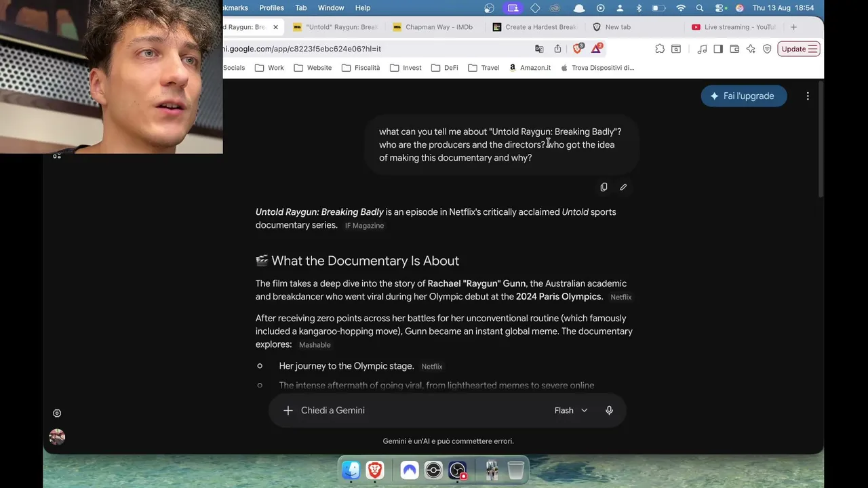Click the Fai l'upgrade button
Viewport: 868px width, 488px height.
tap(744, 96)
